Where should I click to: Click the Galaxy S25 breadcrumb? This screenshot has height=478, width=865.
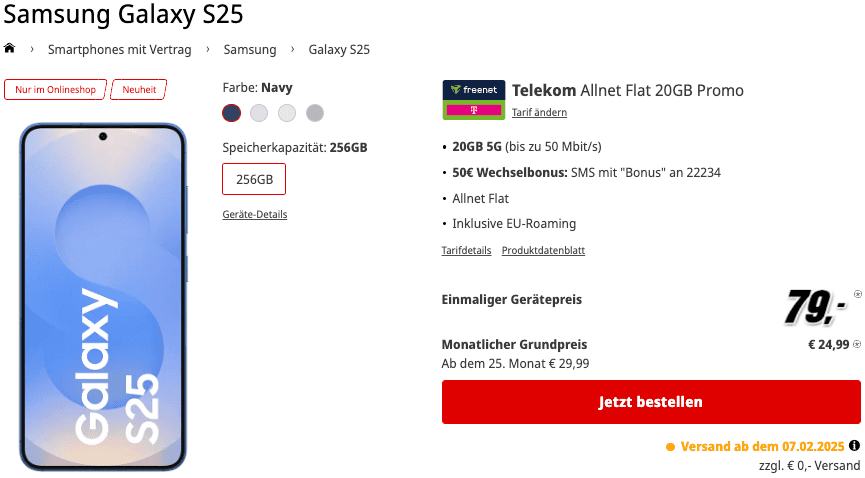click(x=339, y=49)
